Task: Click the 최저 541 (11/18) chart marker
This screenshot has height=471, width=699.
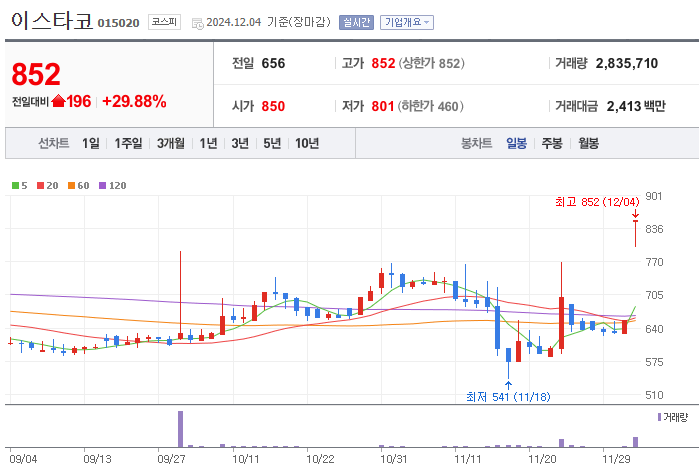Action: point(508,397)
